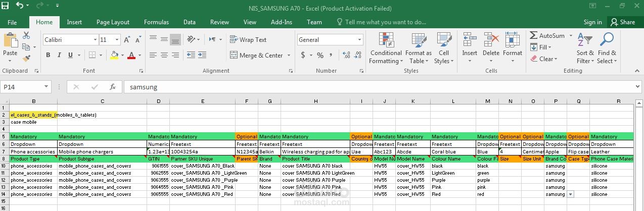
Task: Select the Format Painter brush
Action: point(26,58)
